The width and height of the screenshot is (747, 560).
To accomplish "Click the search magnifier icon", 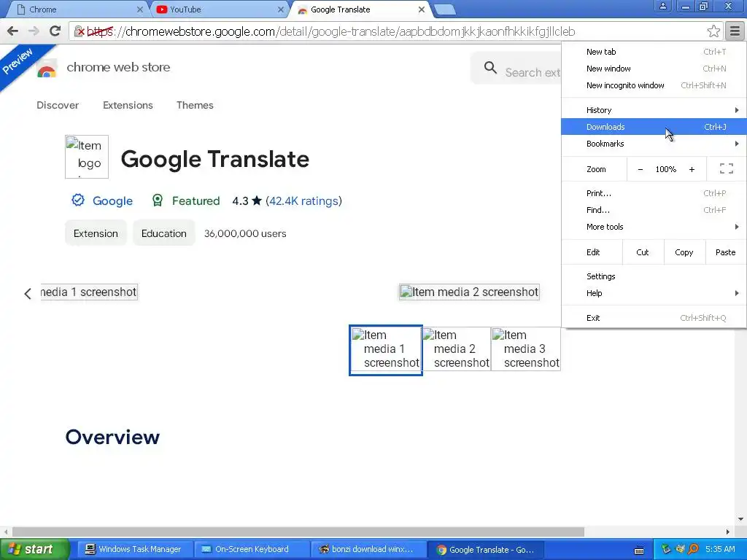I will click(x=490, y=68).
